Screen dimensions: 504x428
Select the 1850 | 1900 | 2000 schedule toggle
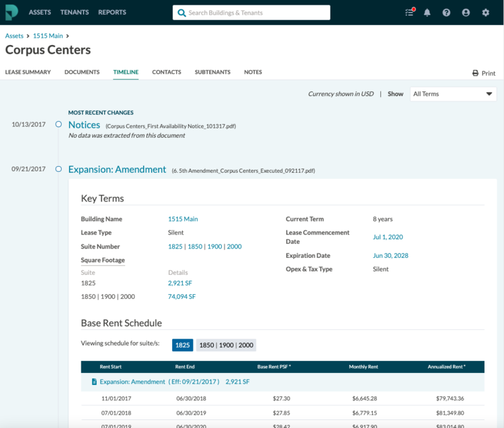pyautogui.click(x=226, y=345)
